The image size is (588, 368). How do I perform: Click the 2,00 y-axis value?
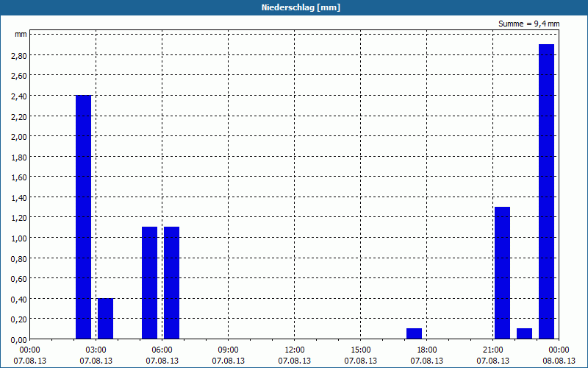coord(20,137)
